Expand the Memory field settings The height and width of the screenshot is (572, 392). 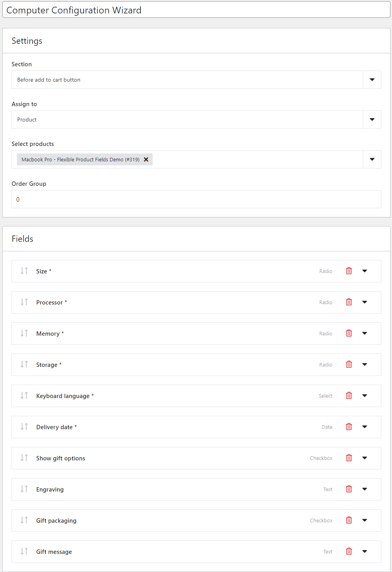point(365,333)
